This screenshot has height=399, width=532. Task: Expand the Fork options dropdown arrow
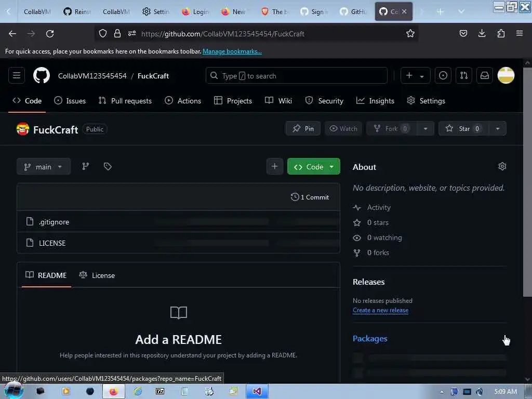[x=425, y=129]
